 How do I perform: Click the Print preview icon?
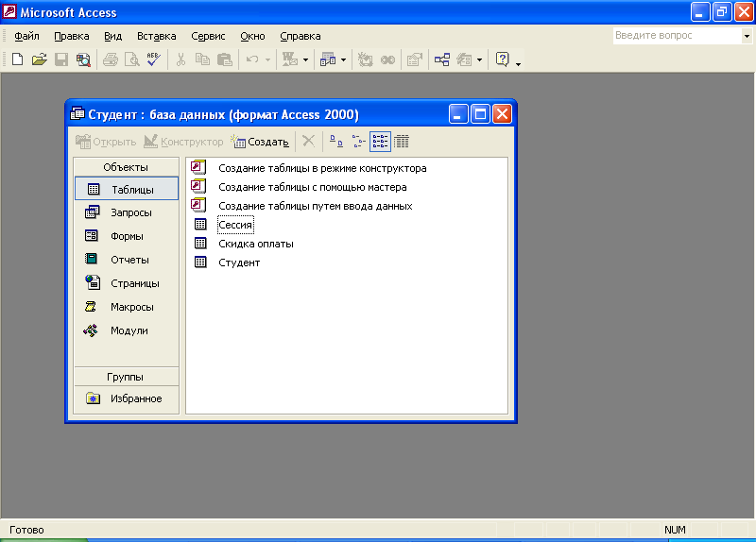pyautogui.click(x=131, y=59)
